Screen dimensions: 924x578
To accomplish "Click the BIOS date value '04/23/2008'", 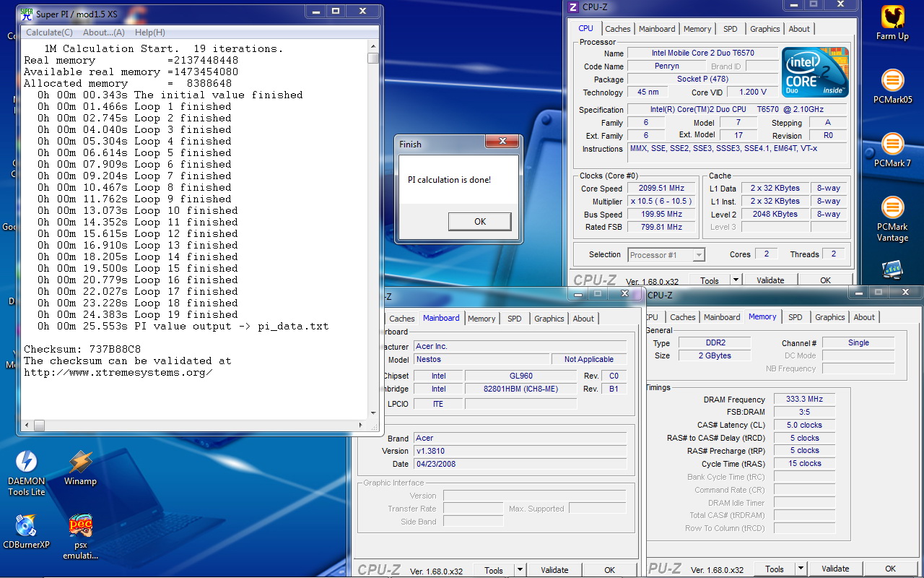I will click(520, 464).
